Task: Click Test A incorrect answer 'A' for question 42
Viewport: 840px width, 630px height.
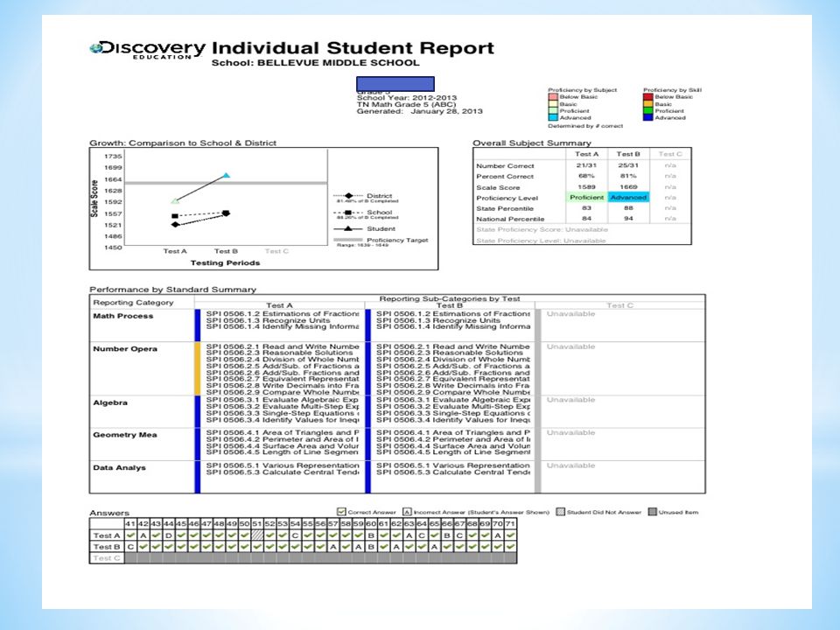Action: (x=143, y=535)
